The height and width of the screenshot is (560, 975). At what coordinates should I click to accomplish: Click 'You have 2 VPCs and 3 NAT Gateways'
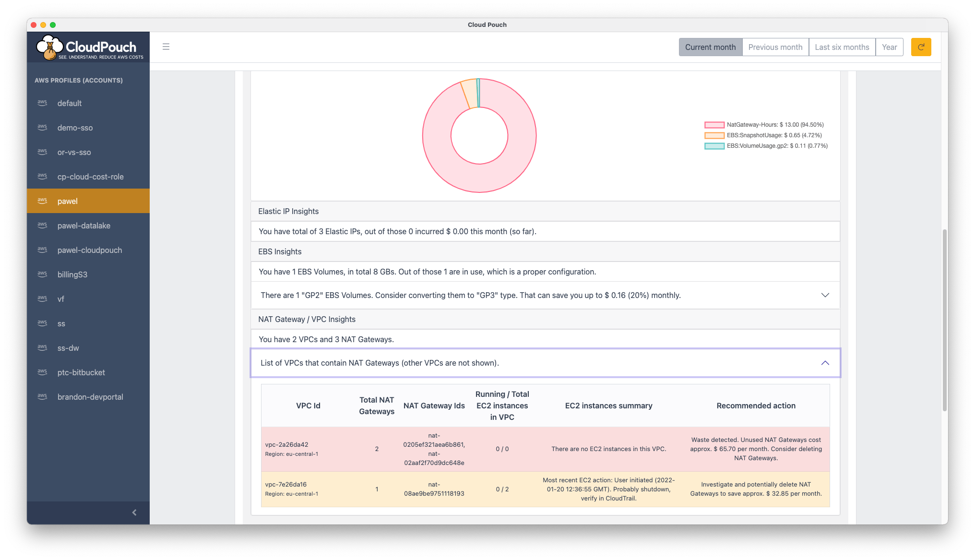(326, 339)
